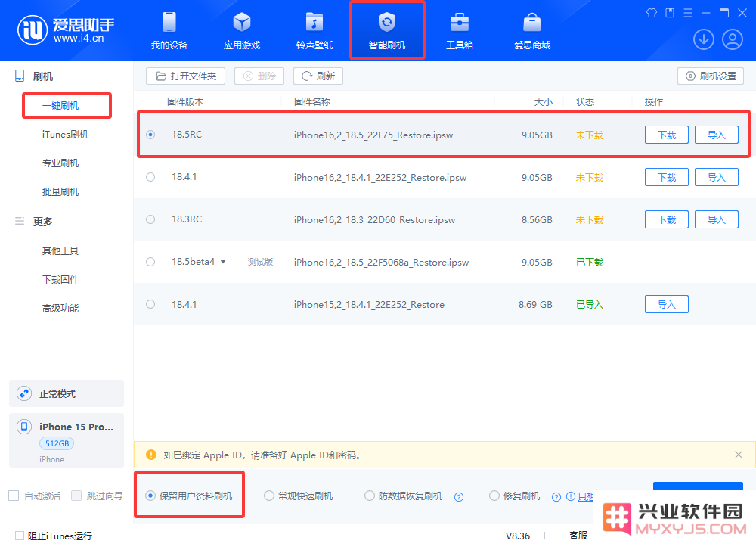Import the iPhone15,2 18.4.1 firmware
Viewport: 756px width, 547px height.
pyautogui.click(x=667, y=304)
